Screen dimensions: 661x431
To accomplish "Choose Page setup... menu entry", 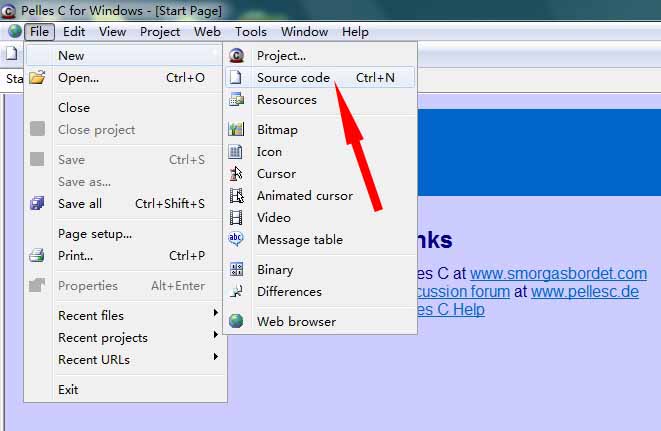I will point(124,234).
